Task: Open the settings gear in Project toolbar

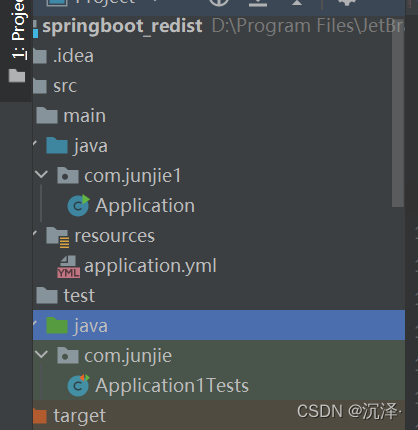Action: pyautogui.click(x=347, y=3)
